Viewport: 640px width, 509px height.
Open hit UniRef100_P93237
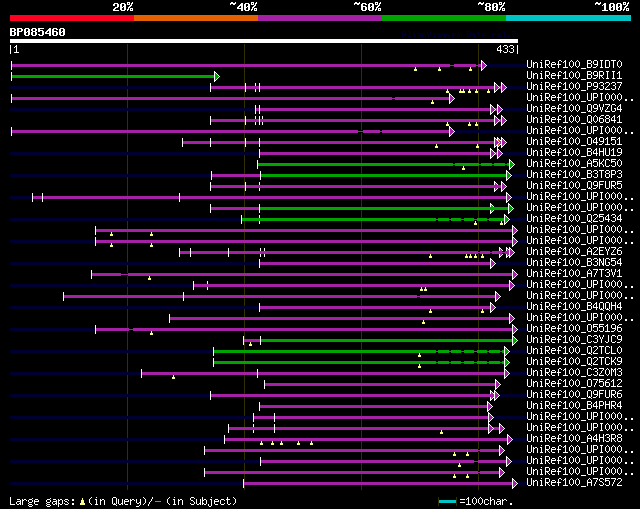tap(574, 86)
